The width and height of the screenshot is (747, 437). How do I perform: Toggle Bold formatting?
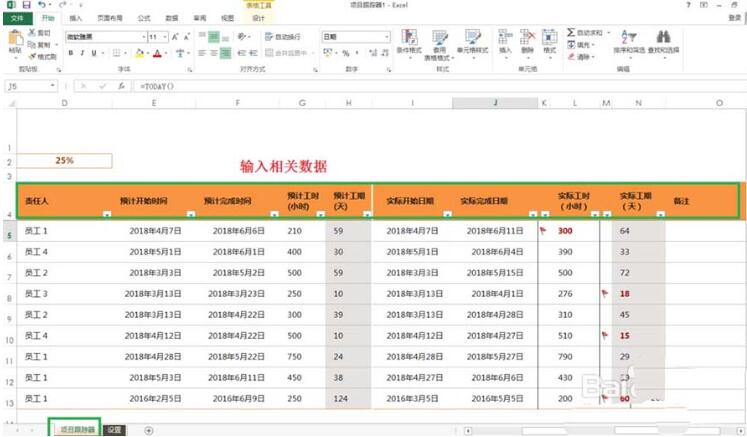[x=71, y=53]
